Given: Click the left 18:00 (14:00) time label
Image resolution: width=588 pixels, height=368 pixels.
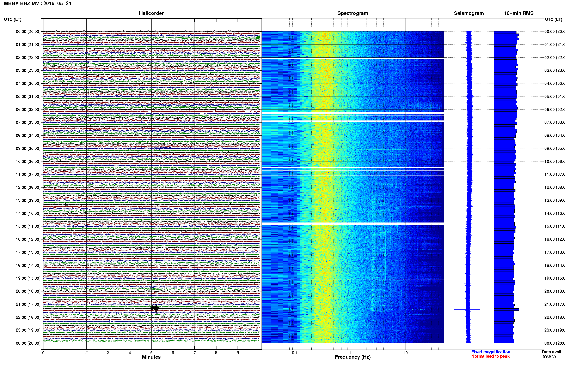Looking at the screenshot, I should point(28,265).
